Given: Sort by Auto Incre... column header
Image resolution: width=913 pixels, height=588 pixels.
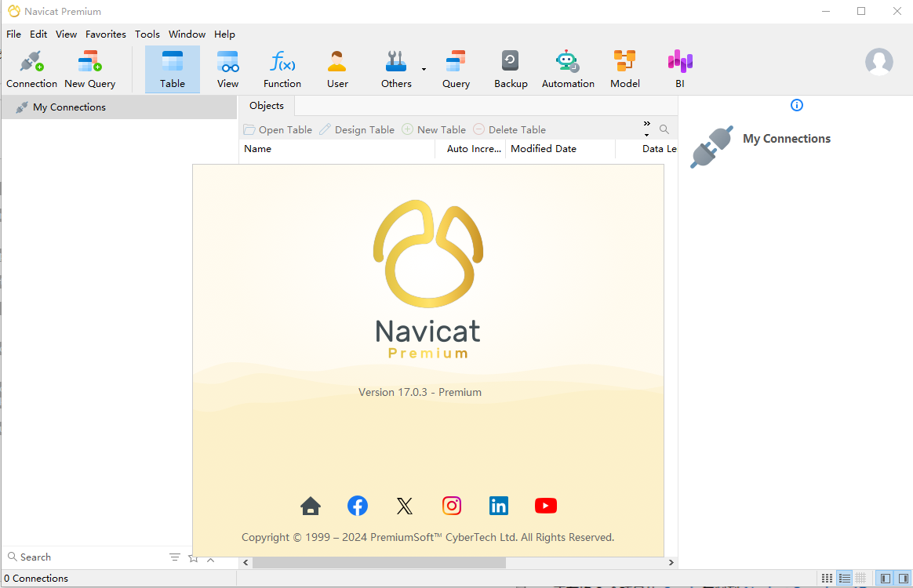Looking at the screenshot, I should pyautogui.click(x=471, y=149).
